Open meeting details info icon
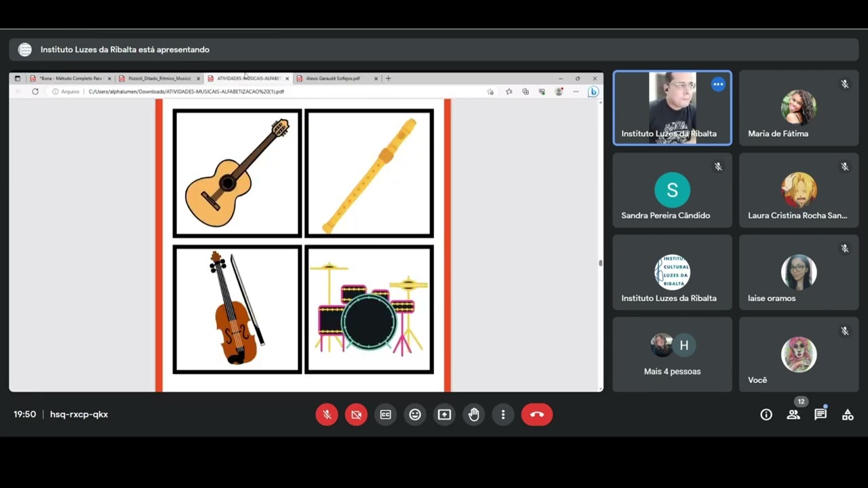This screenshot has height=488, width=868. 766,415
